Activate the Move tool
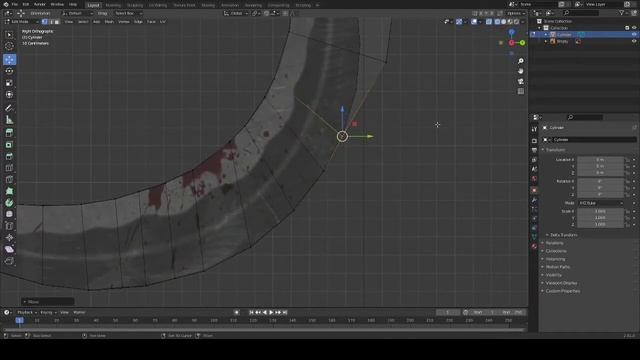Viewport: 640px width, 360px height. pos(9,60)
